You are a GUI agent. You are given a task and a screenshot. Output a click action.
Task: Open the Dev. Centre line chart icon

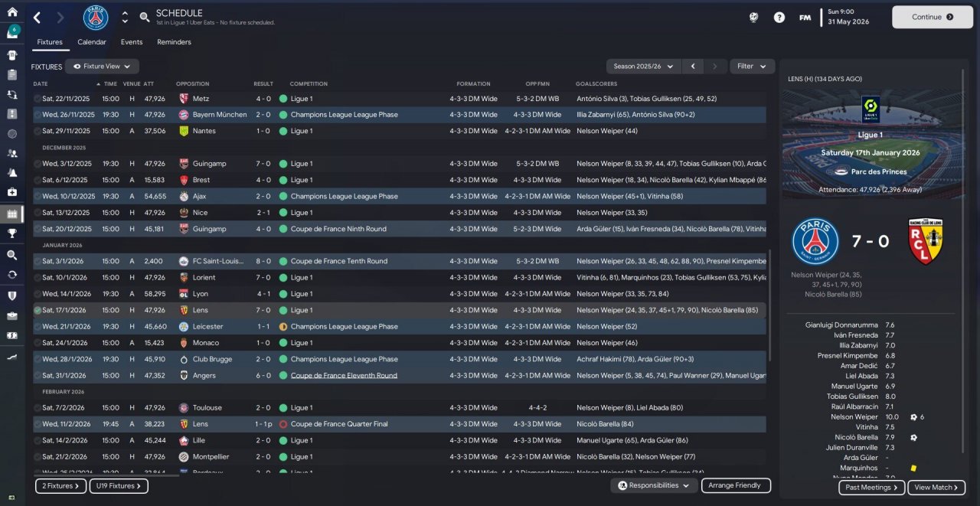pyautogui.click(x=12, y=357)
